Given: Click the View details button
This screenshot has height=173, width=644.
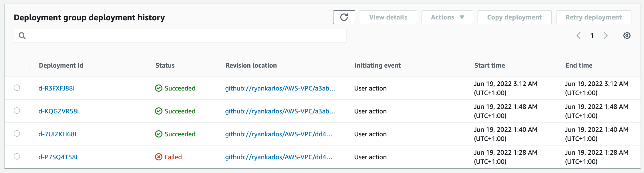Looking at the screenshot, I should 388,17.
